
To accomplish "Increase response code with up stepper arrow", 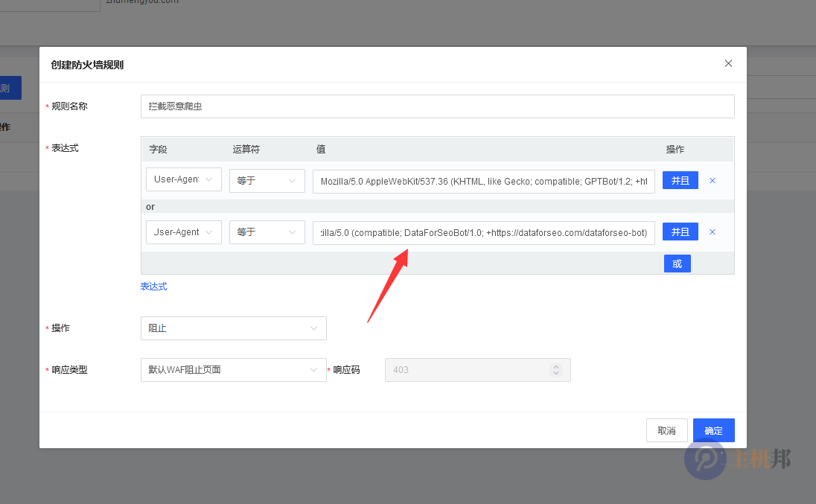I will pos(556,366).
